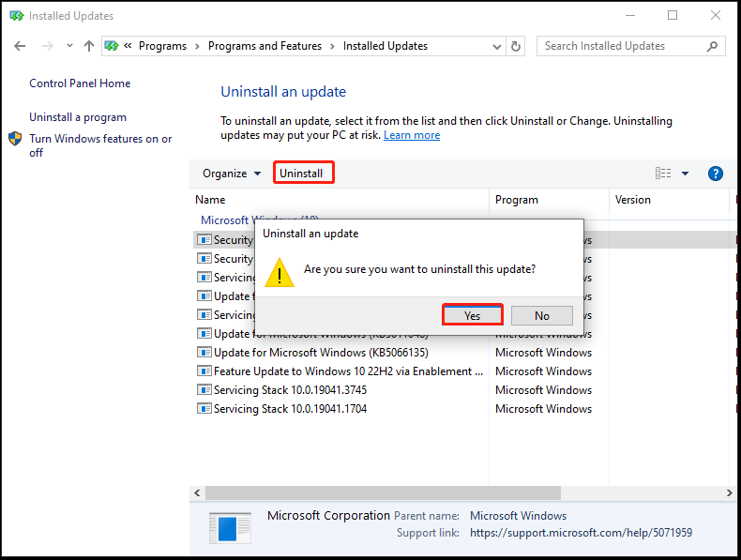The height and width of the screenshot is (560, 741).
Task: Click Microsoft Windows program cell for KB5066135
Action: (x=543, y=353)
